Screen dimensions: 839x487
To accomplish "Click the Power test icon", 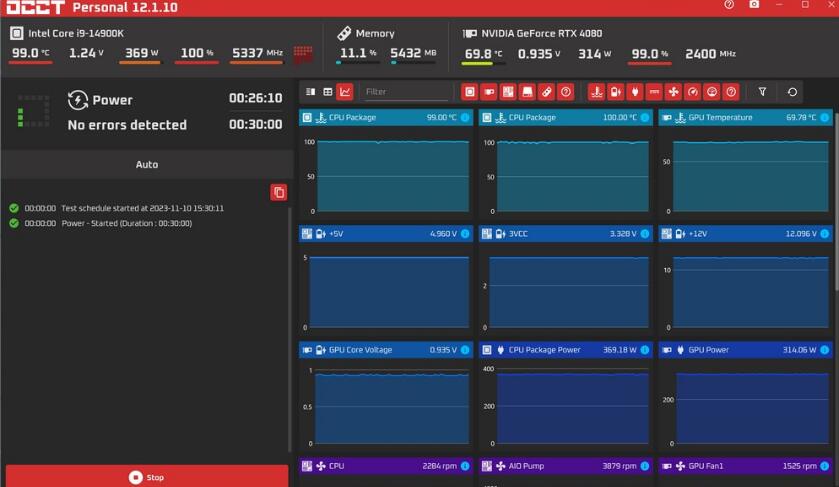I will (x=78, y=100).
